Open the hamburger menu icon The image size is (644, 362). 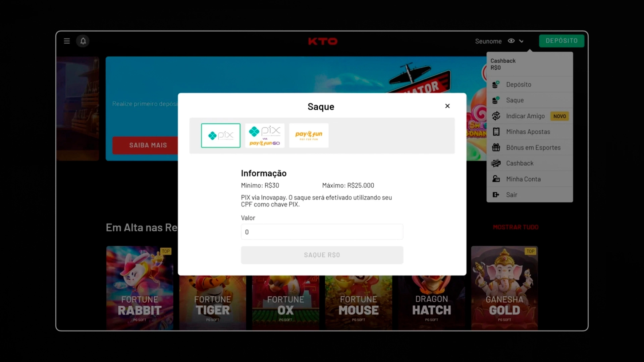[x=67, y=41]
